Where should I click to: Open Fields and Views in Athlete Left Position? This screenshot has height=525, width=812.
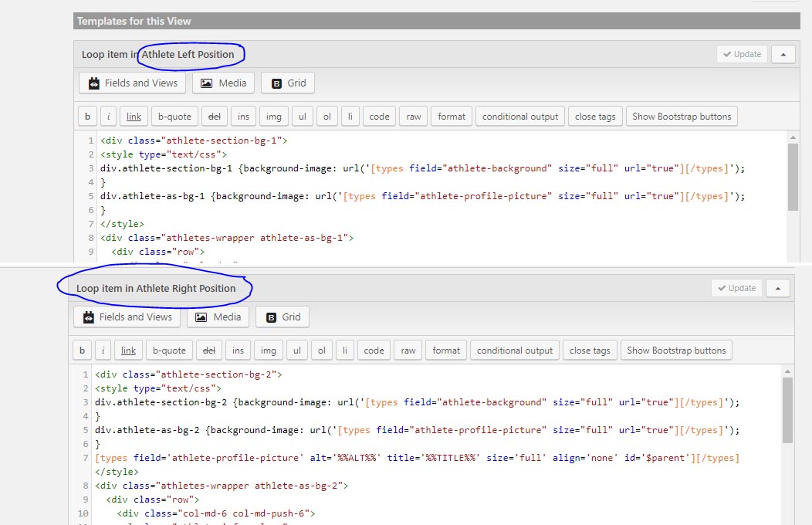point(132,83)
